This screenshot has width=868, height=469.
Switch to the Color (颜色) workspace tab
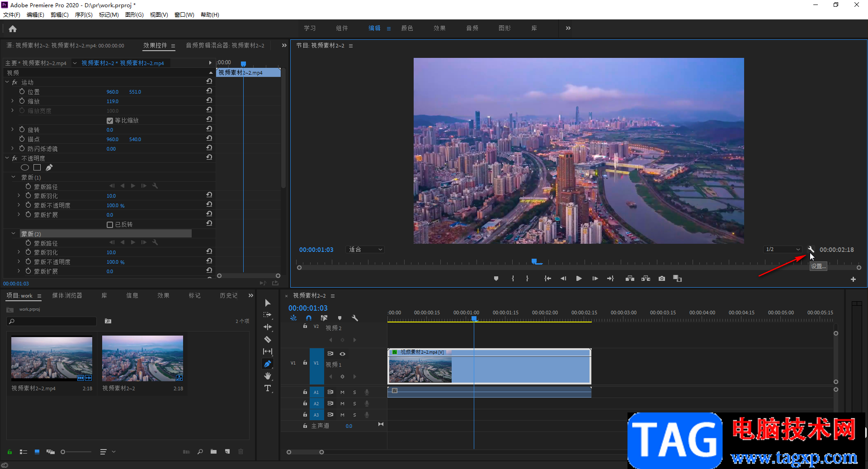(407, 28)
